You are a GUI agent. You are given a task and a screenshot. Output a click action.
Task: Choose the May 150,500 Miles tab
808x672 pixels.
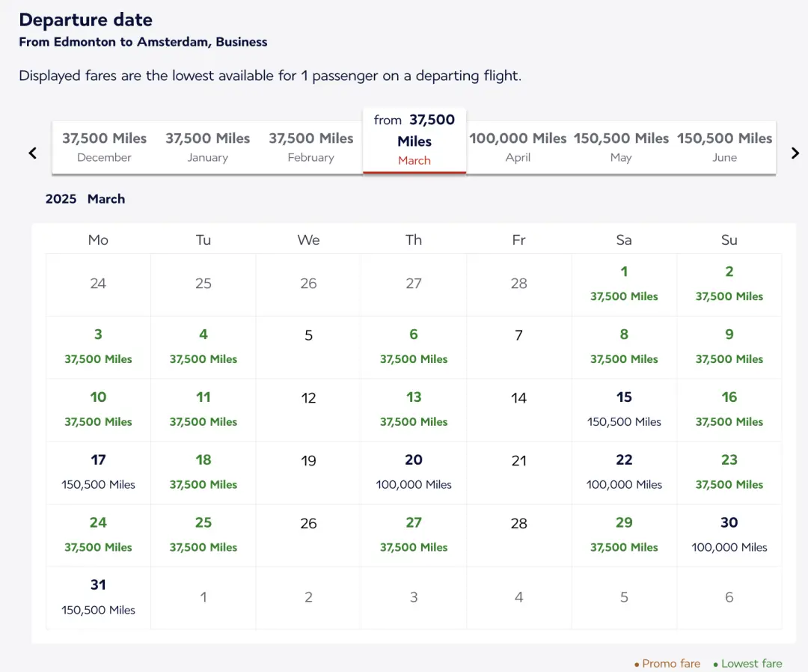coord(621,147)
